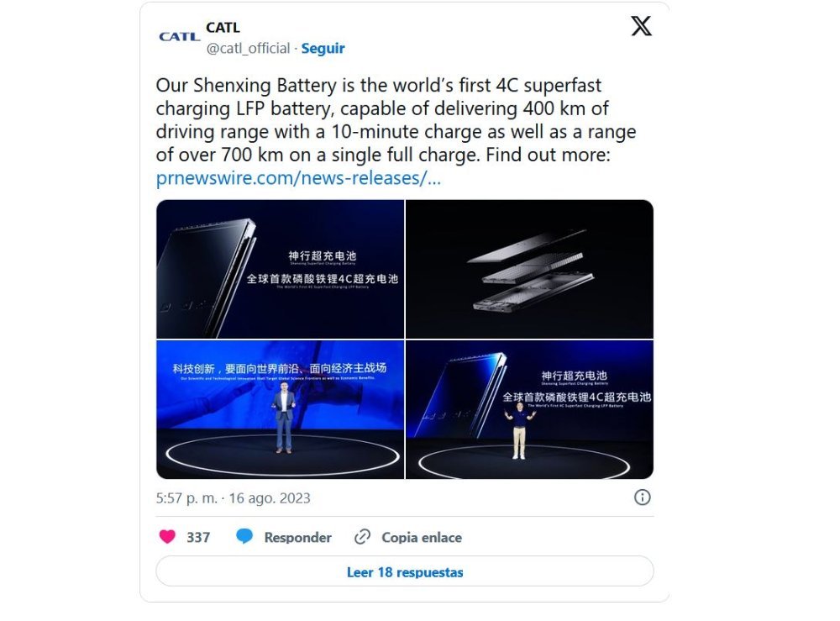The height and width of the screenshot is (621, 840).
Task: Click the tweet text about Shenxing Battery
Action: pyautogui.click(x=396, y=120)
